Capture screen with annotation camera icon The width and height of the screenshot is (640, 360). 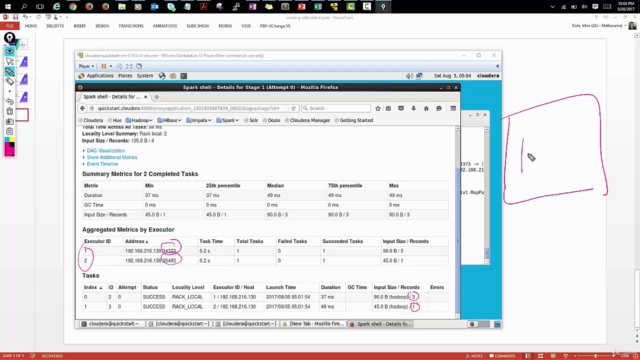(10, 121)
